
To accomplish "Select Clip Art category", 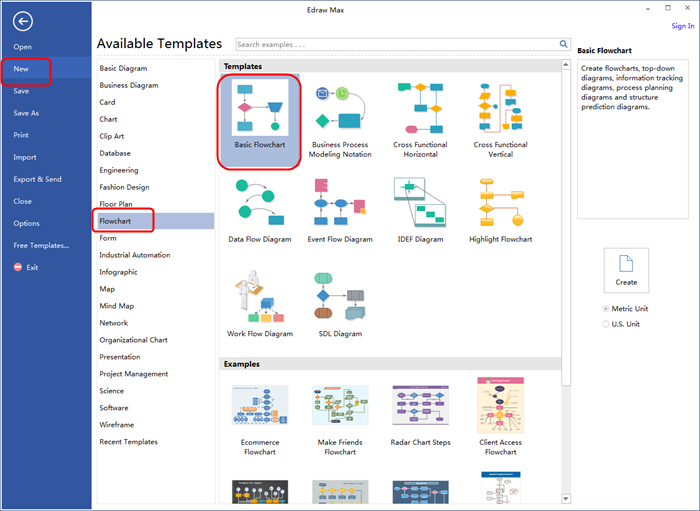I will point(112,136).
